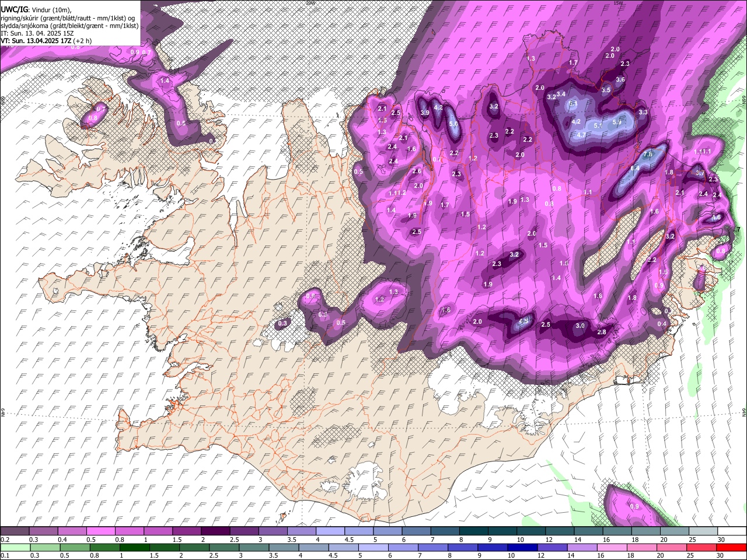
Task: Click the 6.4 snowfall value on the map
Action: (635, 168)
